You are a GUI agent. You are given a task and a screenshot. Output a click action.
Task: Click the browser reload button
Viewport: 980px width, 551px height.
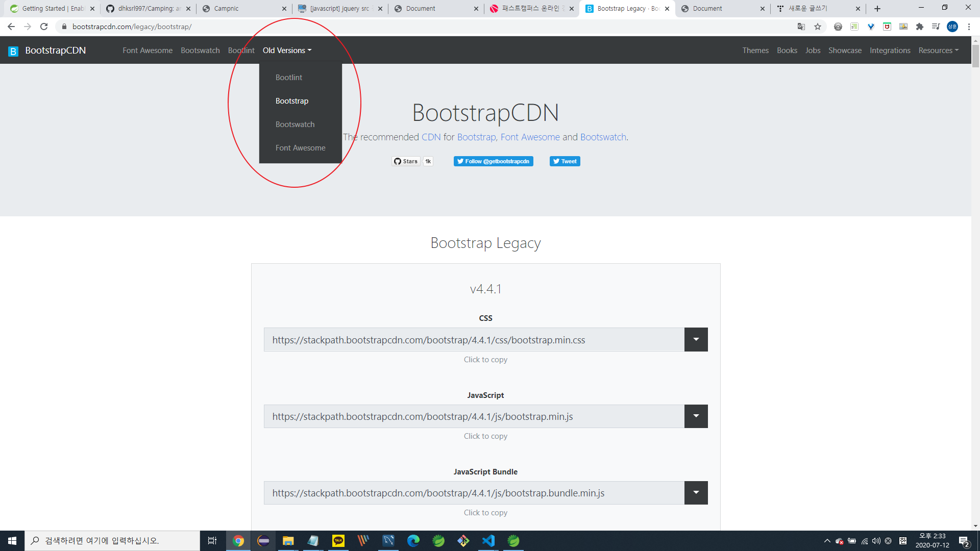point(44,27)
